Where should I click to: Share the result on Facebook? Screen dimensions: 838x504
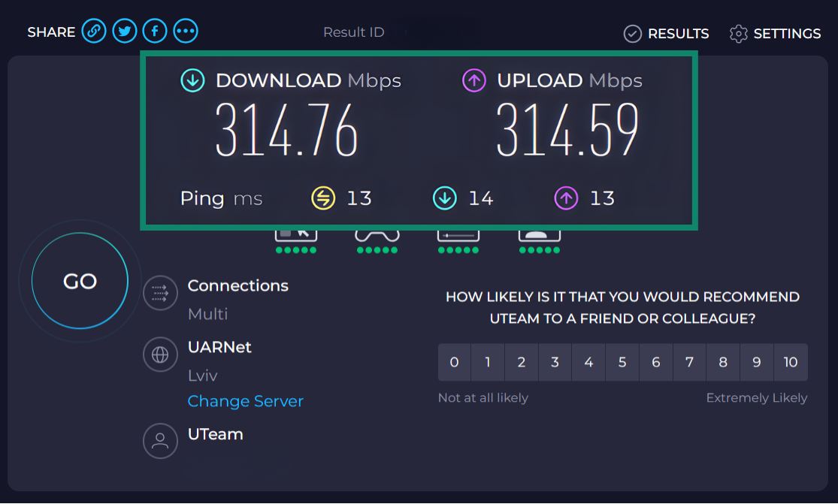pos(155,31)
